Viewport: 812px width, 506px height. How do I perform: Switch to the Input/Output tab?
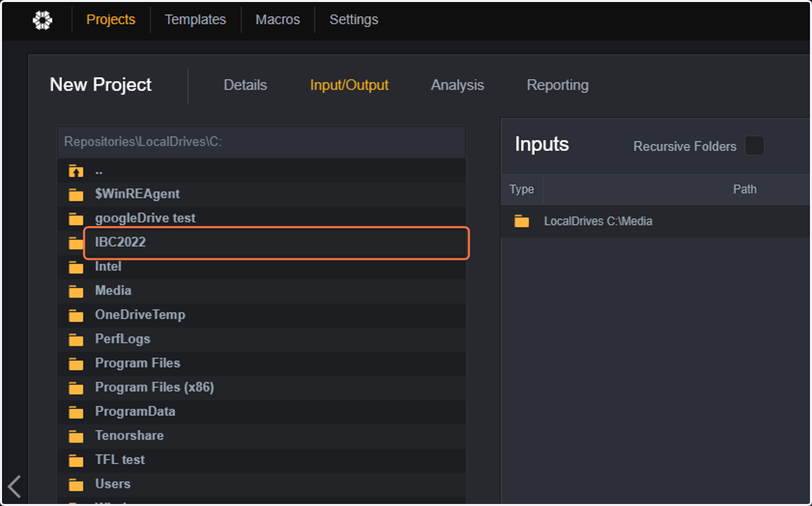coord(349,85)
